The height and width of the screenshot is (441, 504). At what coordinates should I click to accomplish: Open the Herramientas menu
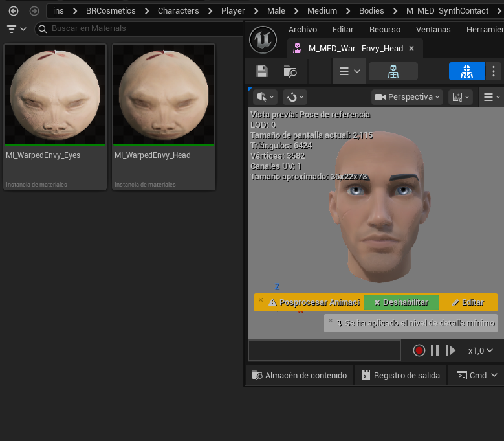coord(485,30)
